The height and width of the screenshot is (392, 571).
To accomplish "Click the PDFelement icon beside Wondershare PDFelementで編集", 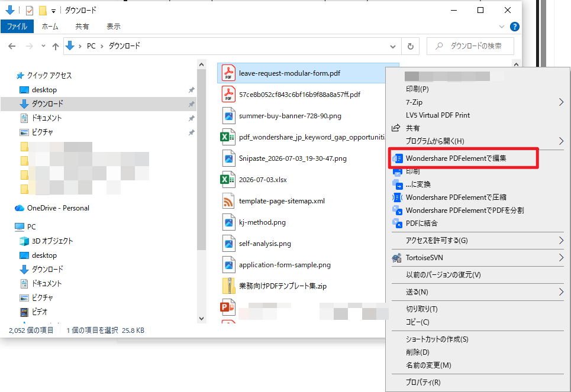I will [398, 158].
